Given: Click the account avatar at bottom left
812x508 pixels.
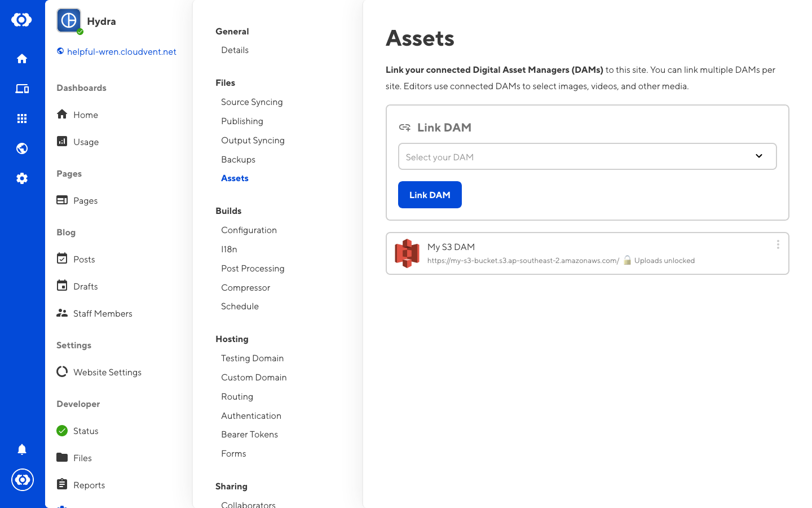Looking at the screenshot, I should pyautogui.click(x=22, y=480).
